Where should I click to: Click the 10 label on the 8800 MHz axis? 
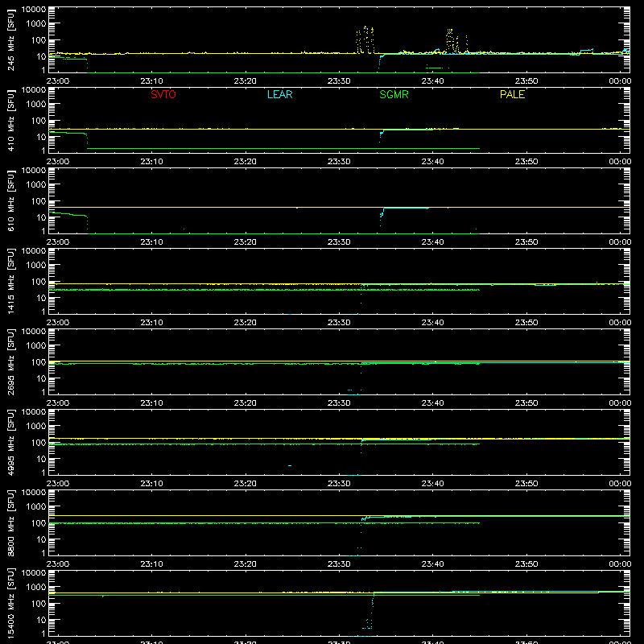point(41,539)
